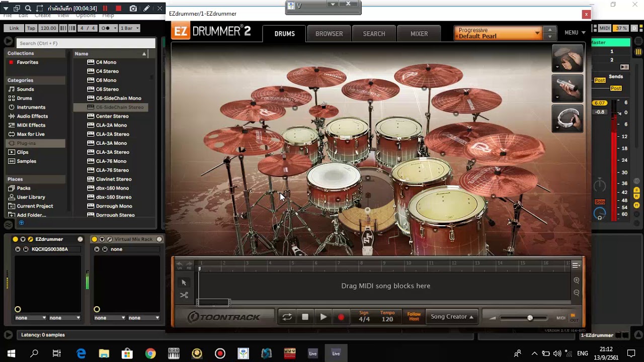
Task: Click the Link button in Ableton
Action: point(14,28)
